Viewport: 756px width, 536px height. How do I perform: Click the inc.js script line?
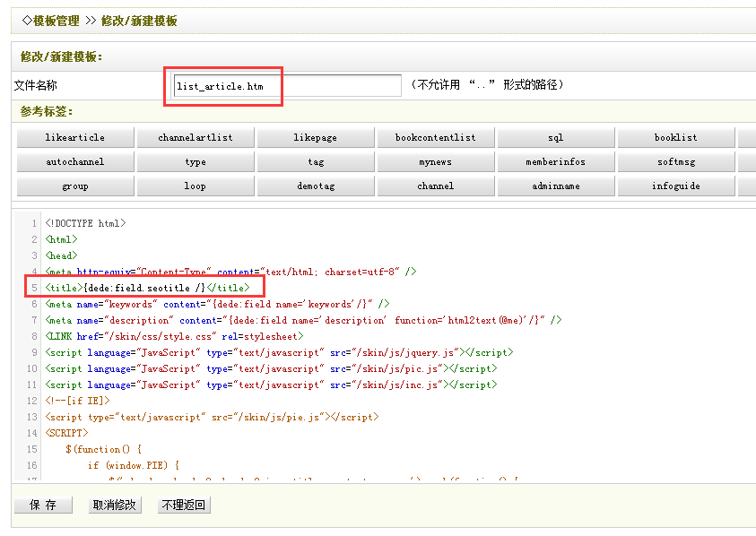click(x=271, y=385)
